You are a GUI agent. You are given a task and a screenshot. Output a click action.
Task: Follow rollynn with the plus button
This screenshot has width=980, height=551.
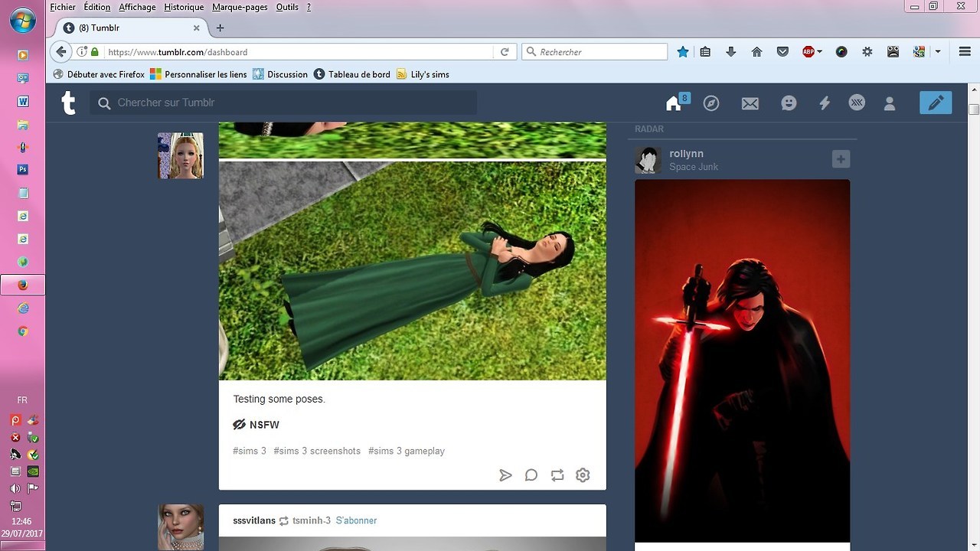tap(841, 159)
